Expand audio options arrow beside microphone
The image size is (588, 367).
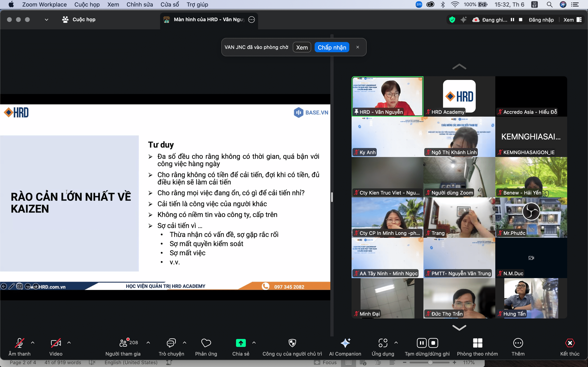pyautogui.click(x=33, y=343)
